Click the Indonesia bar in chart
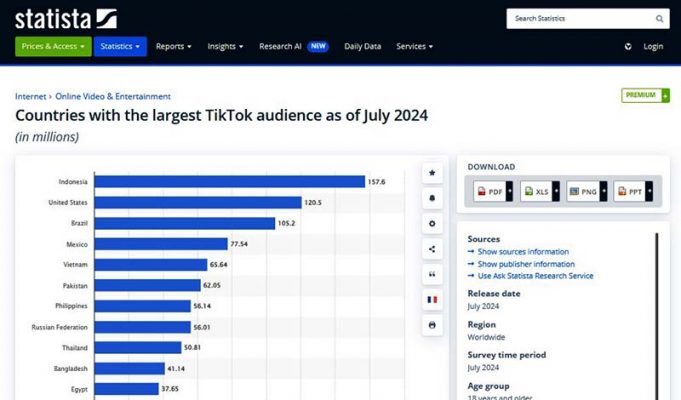This screenshot has width=681, height=400. pyautogui.click(x=230, y=181)
